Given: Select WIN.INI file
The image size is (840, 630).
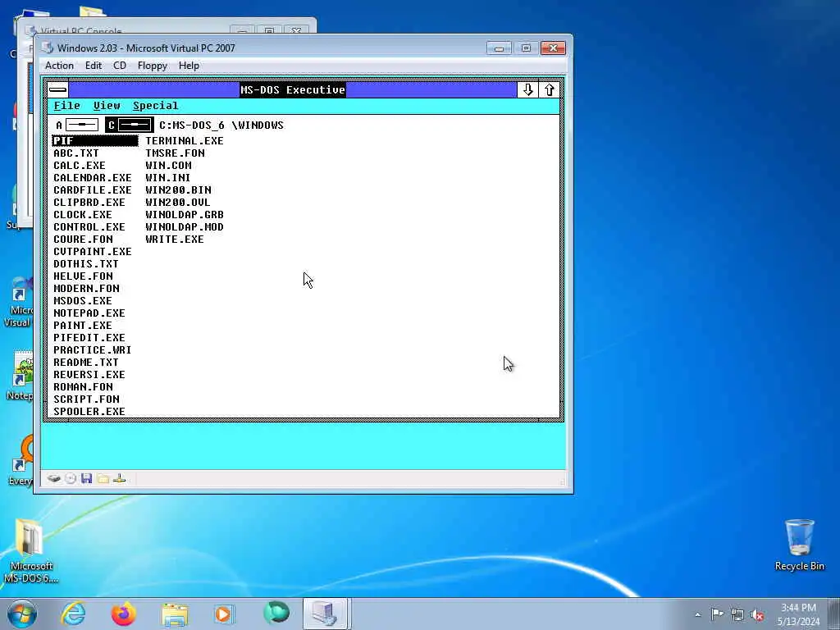Looking at the screenshot, I should point(167,178).
